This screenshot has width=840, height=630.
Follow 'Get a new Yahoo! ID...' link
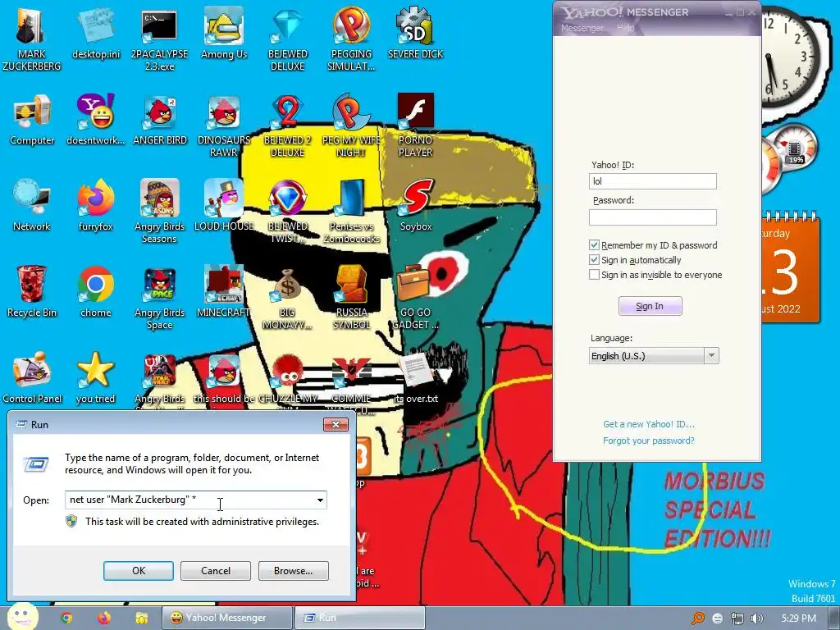[x=649, y=424]
